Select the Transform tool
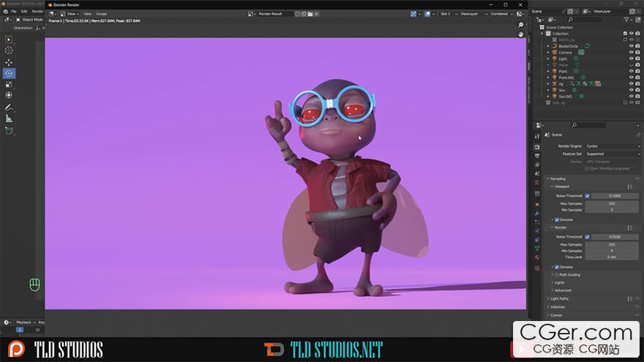The width and height of the screenshot is (644, 362). click(x=9, y=95)
